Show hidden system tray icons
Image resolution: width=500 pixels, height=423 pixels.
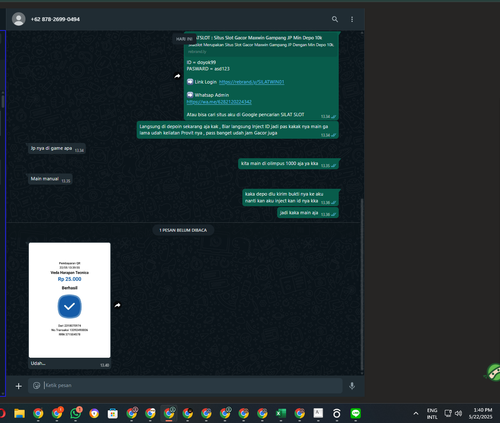pyautogui.click(x=416, y=414)
